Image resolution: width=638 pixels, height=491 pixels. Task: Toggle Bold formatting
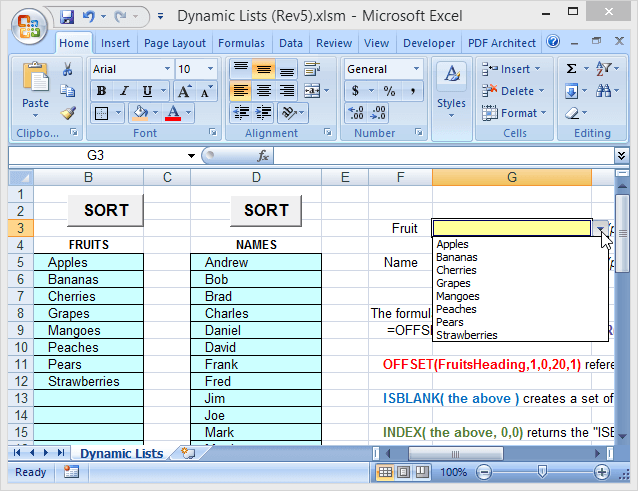(101, 91)
